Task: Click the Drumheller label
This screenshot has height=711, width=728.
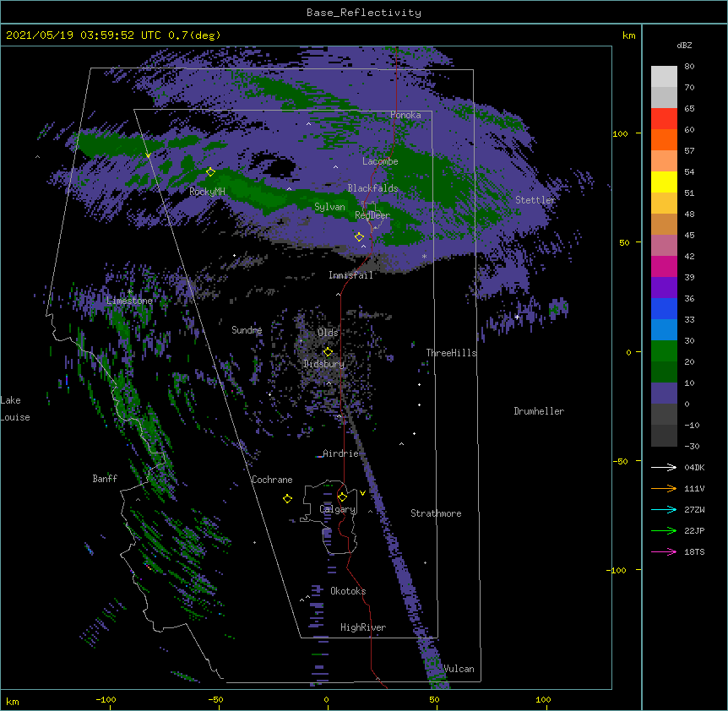Action: click(x=539, y=411)
